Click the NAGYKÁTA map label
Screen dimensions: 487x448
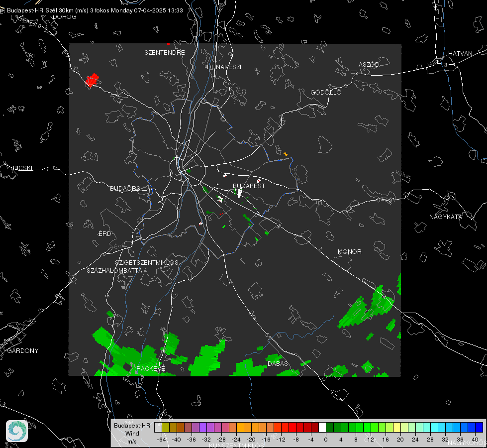coord(446,217)
